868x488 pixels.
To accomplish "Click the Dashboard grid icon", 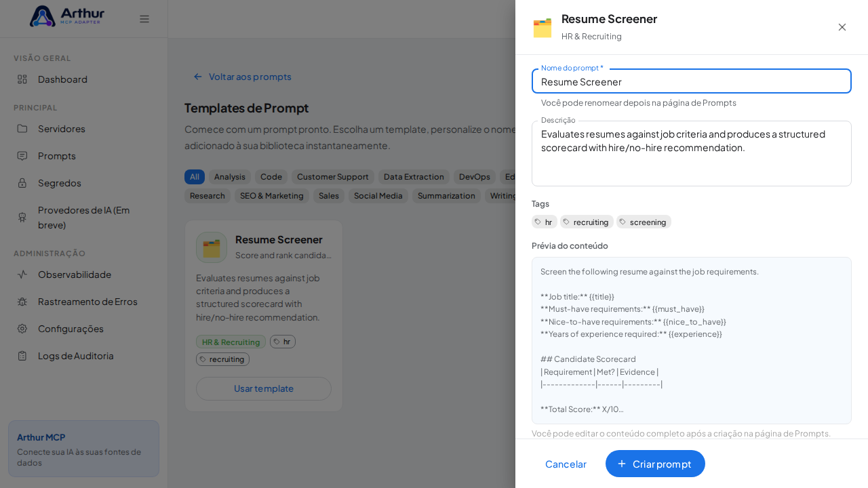I will 22,79.
